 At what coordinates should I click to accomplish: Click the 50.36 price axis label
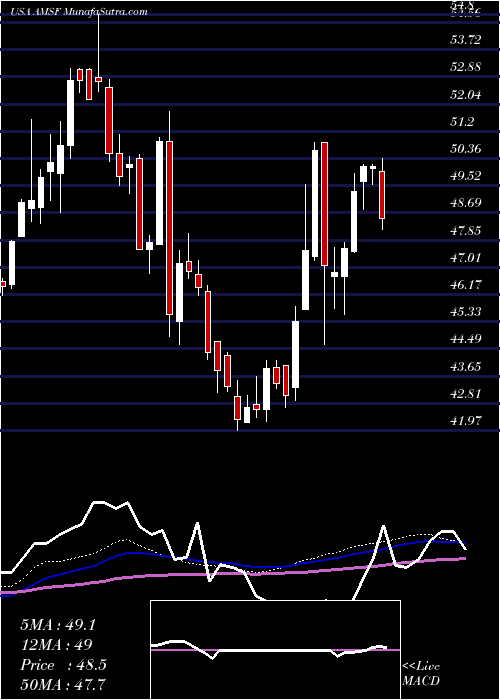pyautogui.click(x=465, y=149)
